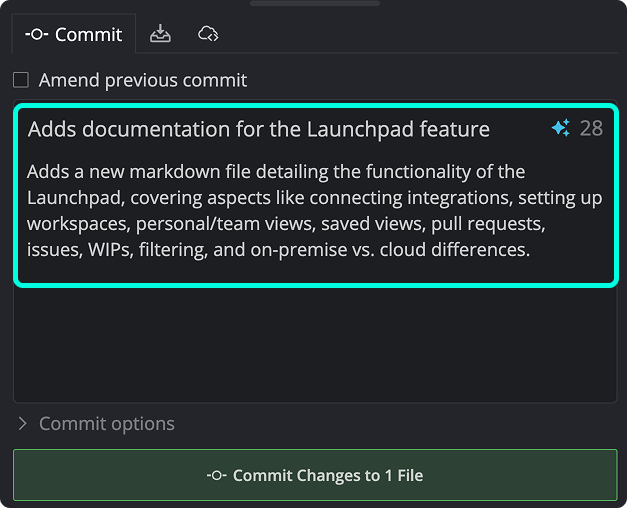
Task: Open the Stash tab icon
Action: [160, 34]
